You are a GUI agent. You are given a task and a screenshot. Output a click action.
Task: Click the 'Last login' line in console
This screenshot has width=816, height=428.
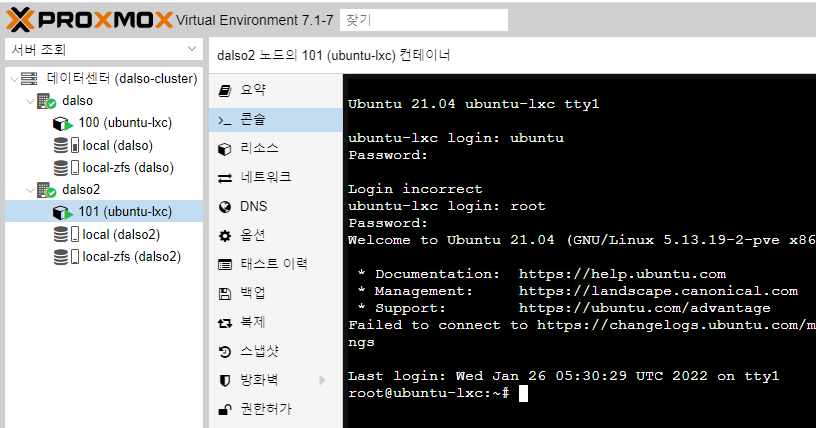coord(564,376)
